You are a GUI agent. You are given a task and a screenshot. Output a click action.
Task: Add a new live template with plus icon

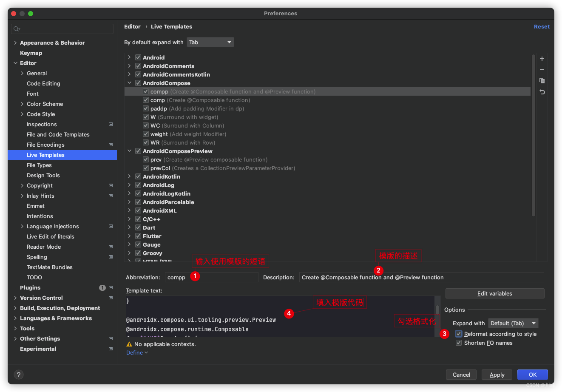point(542,59)
